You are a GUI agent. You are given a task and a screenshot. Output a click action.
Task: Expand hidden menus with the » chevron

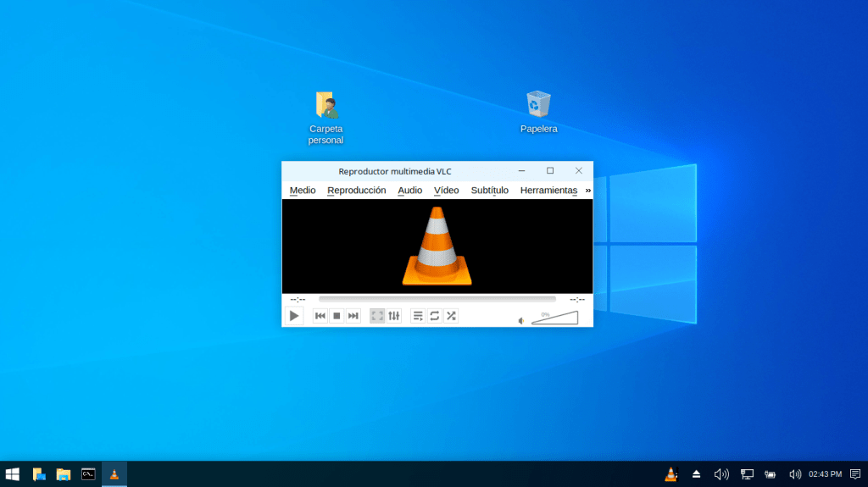[587, 191]
